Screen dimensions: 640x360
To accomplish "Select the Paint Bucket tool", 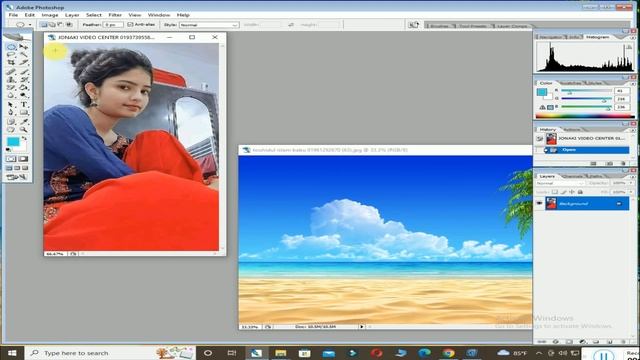I will coord(23,87).
